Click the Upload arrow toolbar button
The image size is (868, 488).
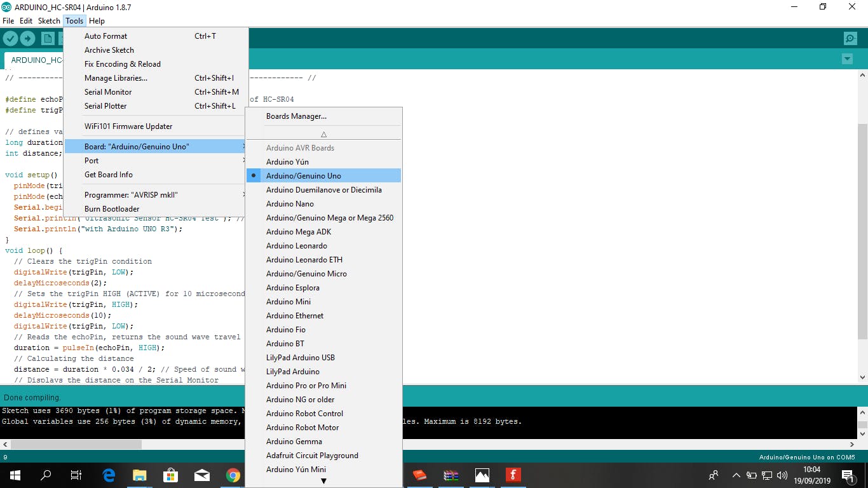click(27, 39)
